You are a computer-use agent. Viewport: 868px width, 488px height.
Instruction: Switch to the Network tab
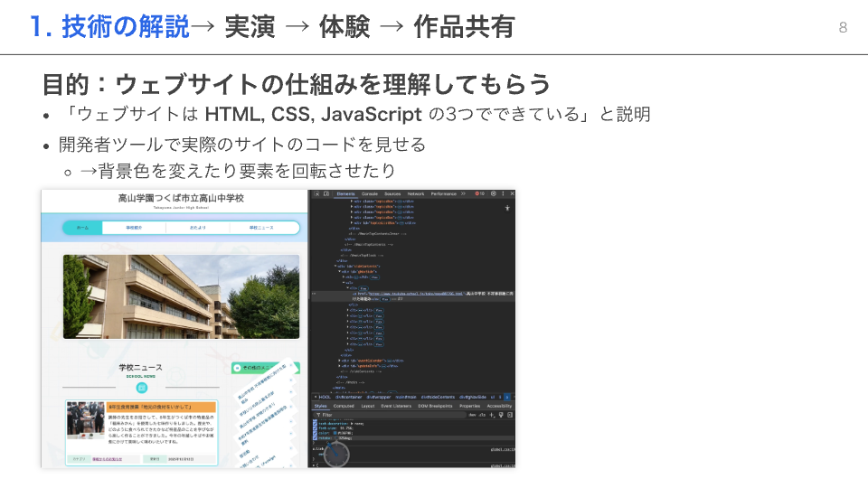(x=416, y=193)
